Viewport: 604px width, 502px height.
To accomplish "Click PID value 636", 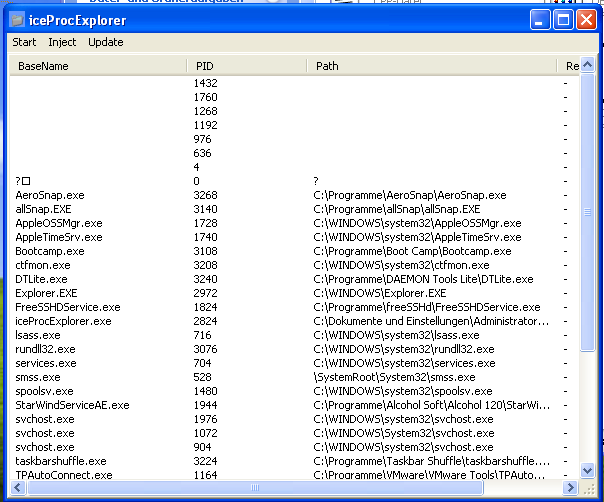I will (202, 153).
